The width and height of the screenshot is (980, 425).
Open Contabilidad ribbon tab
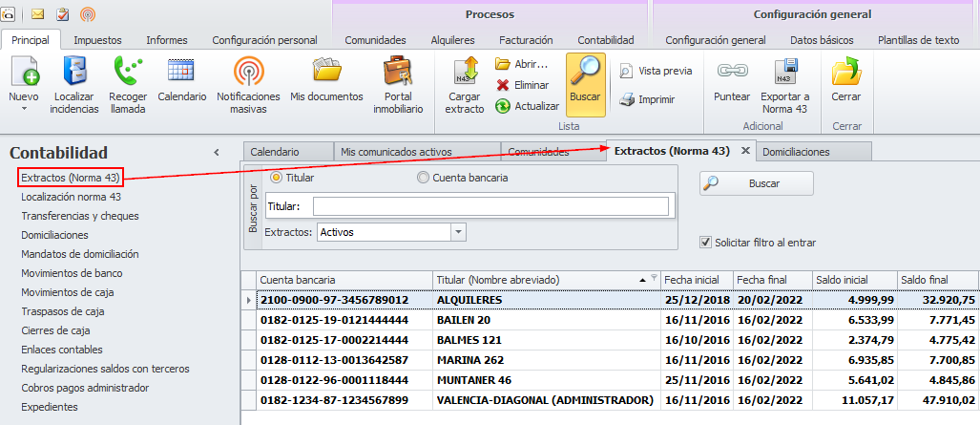click(606, 40)
